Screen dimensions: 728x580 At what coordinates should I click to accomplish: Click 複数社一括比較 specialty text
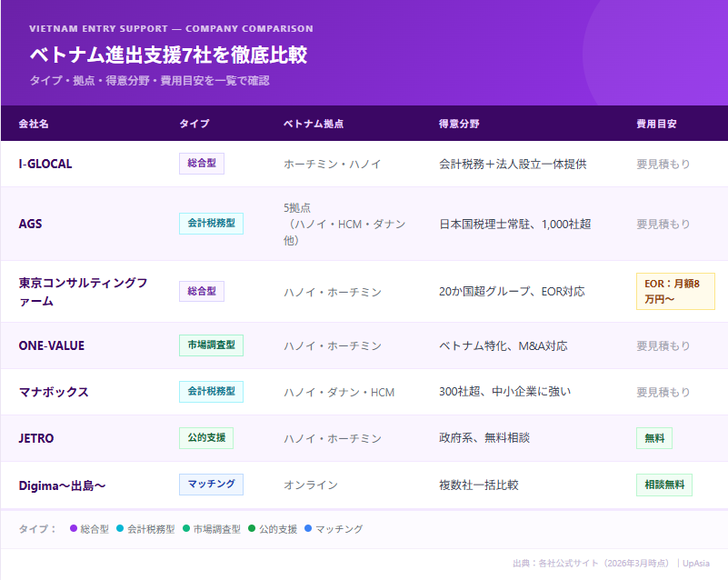pyautogui.click(x=479, y=485)
